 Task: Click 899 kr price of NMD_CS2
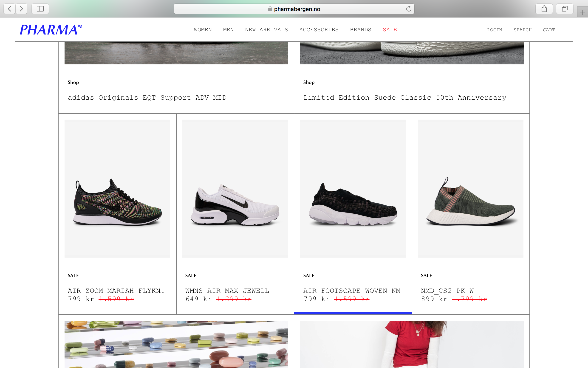click(x=434, y=299)
